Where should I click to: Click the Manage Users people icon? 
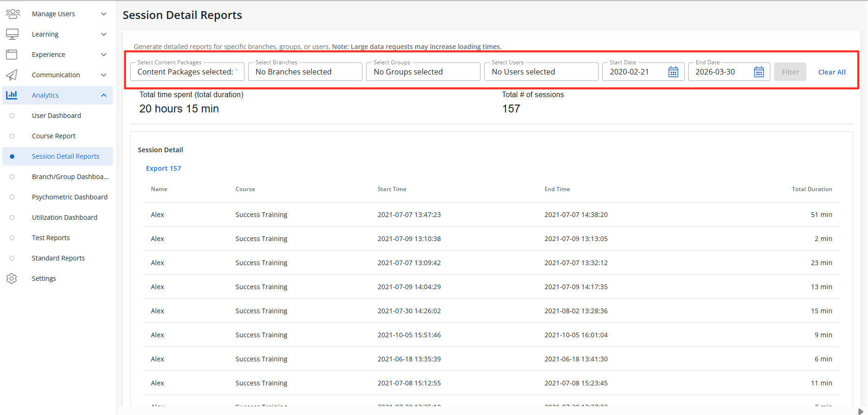(x=12, y=14)
